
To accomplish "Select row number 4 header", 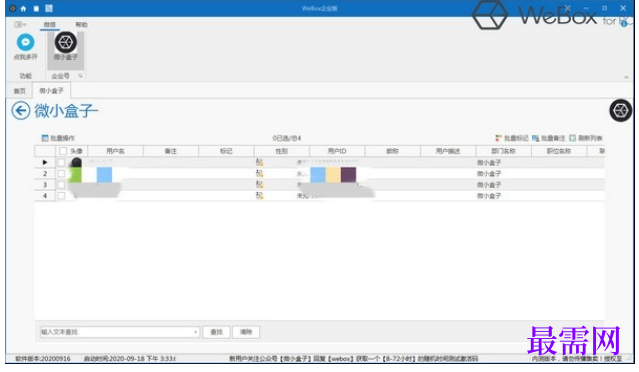I will 45,196.
